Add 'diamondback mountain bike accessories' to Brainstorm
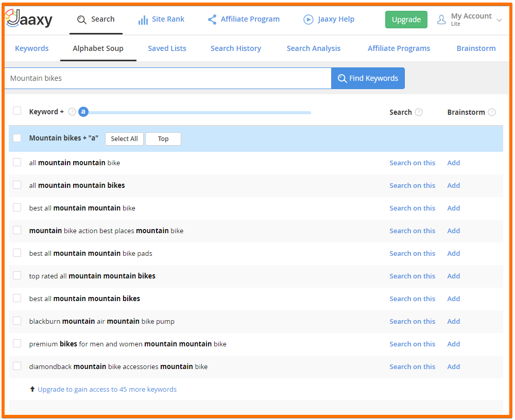 tap(454, 367)
